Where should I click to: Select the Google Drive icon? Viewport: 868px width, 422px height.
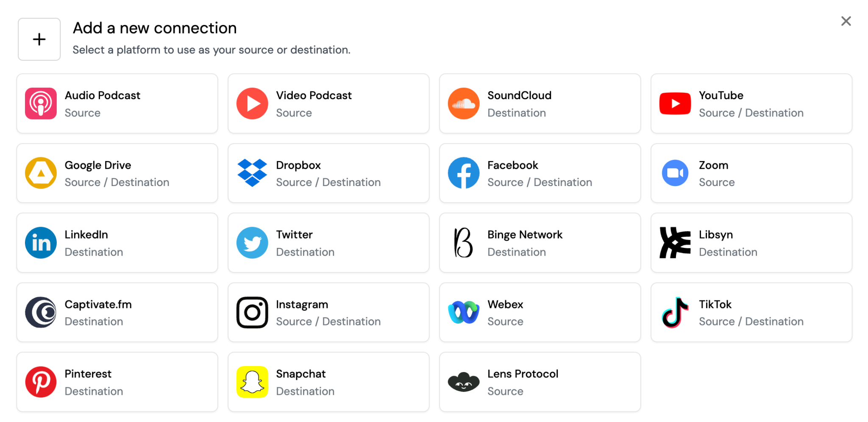tap(40, 173)
